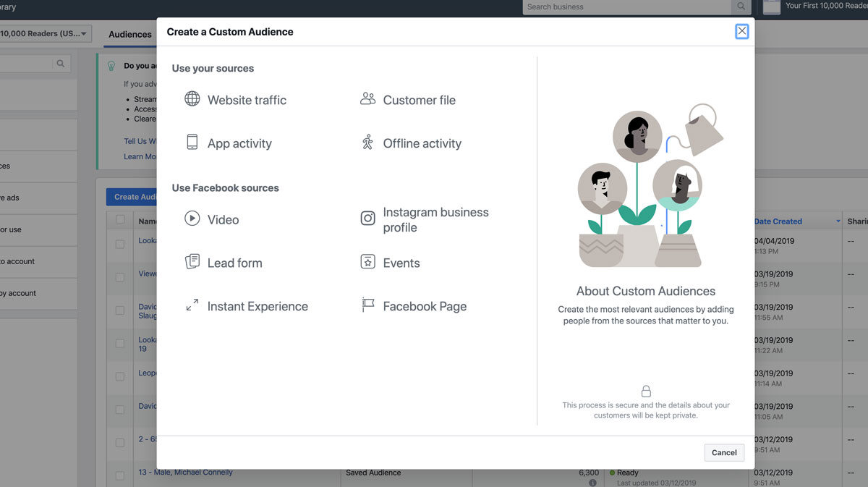Sort by Date Created column arrow
Image resolution: width=868 pixels, height=487 pixels.
coord(838,221)
